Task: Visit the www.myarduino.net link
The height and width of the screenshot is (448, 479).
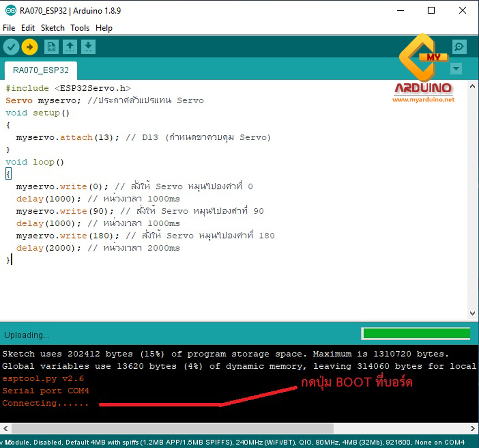Action: [423, 100]
